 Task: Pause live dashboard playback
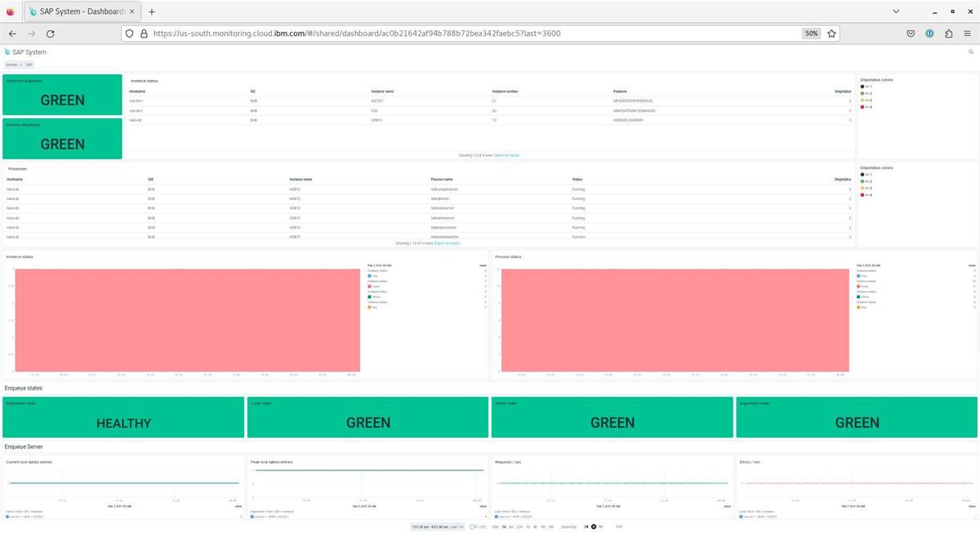[593, 527]
